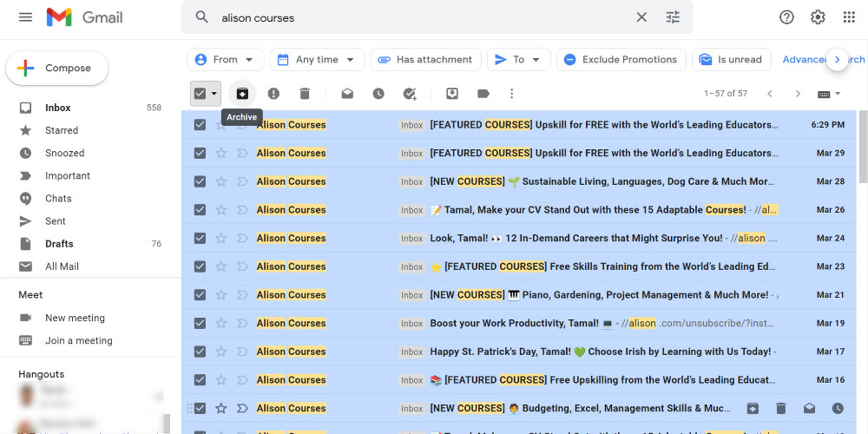Open Settings gear icon
Image resolution: width=868 pixels, height=434 pixels.
coord(818,17)
